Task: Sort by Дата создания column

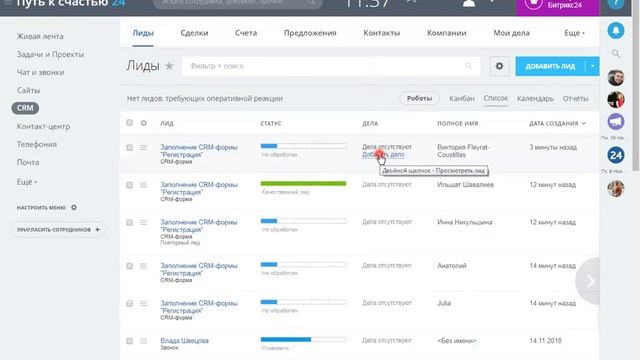Action: coord(557,123)
